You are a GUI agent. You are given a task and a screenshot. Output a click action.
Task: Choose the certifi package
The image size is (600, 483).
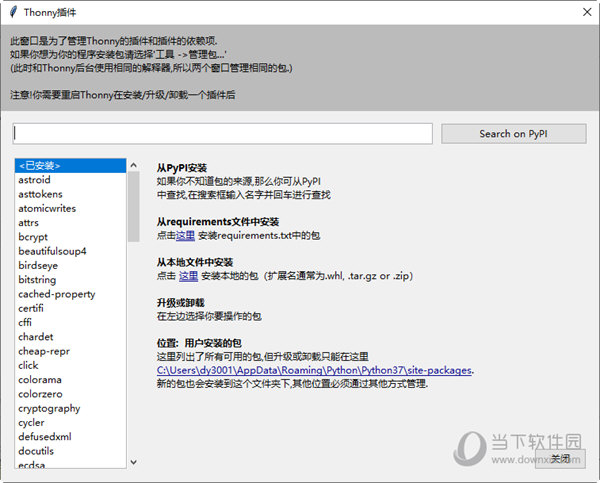[70, 308]
